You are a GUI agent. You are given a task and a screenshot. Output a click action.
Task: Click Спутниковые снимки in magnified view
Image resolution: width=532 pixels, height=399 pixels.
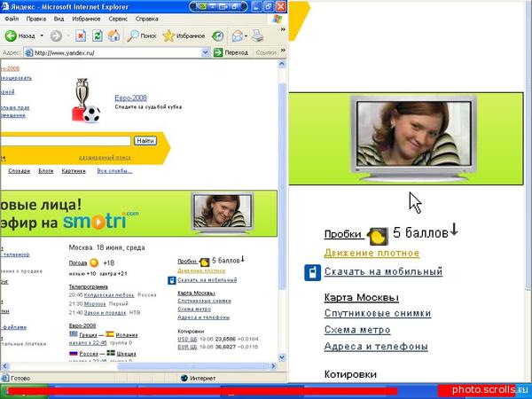pyautogui.click(x=378, y=313)
